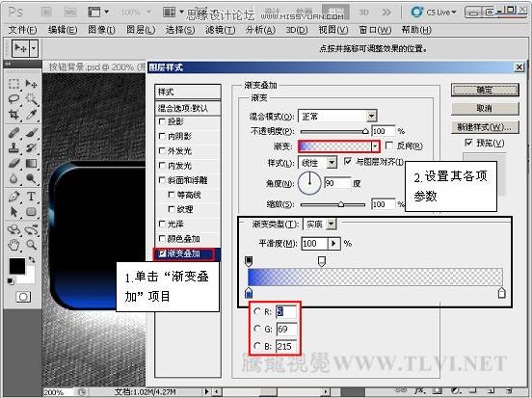The image size is (532, 398).
Task: Select the Clone Stamp tool
Action: [13, 148]
